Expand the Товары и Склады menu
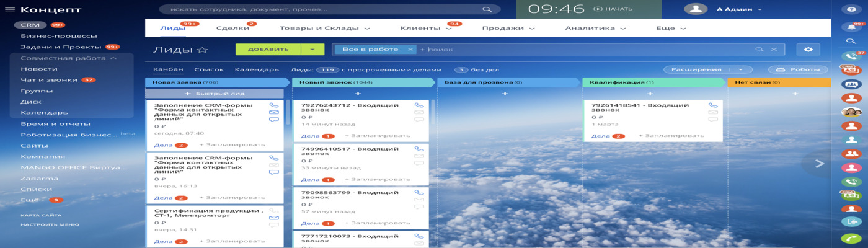 tap(367, 29)
